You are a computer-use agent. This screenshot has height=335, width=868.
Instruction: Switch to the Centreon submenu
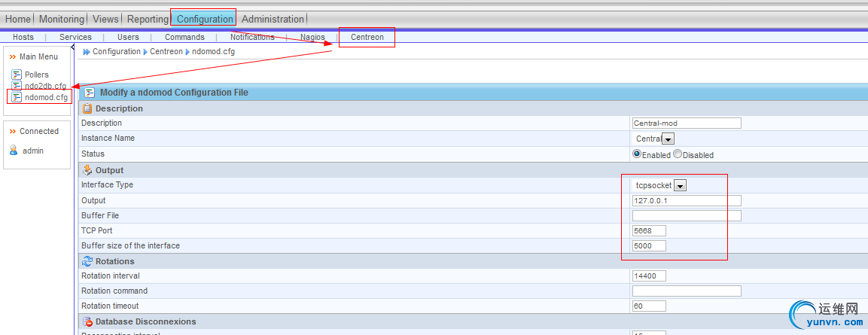(367, 37)
